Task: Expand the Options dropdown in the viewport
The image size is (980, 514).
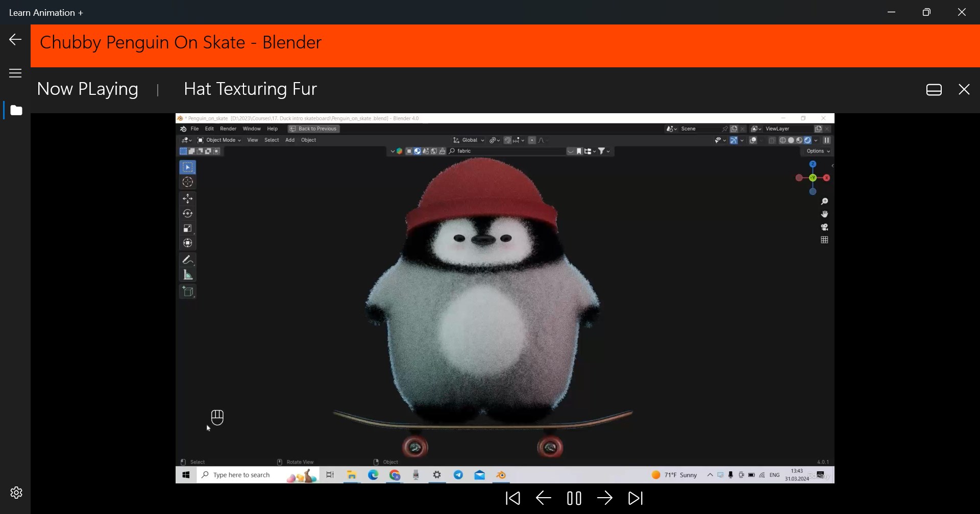Action: (817, 151)
